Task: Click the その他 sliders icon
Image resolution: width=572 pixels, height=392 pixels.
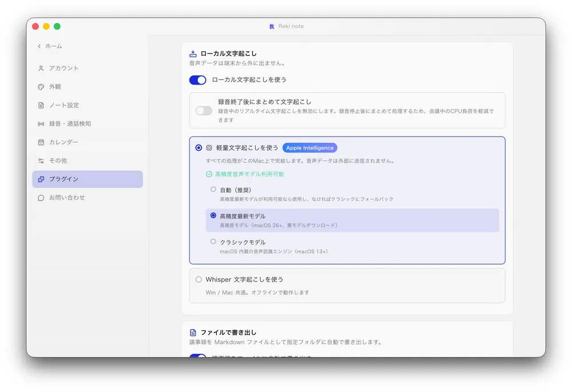Action: (x=41, y=161)
